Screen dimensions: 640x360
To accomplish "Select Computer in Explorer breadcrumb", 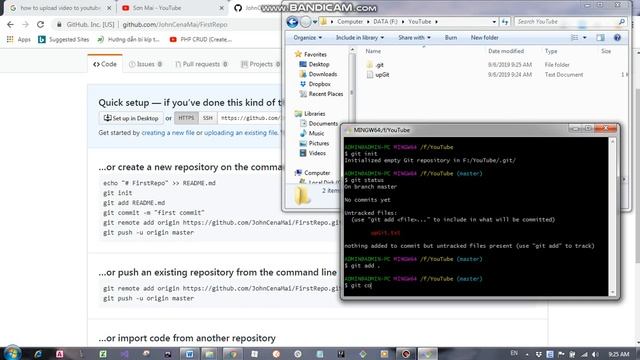I will [350, 22].
